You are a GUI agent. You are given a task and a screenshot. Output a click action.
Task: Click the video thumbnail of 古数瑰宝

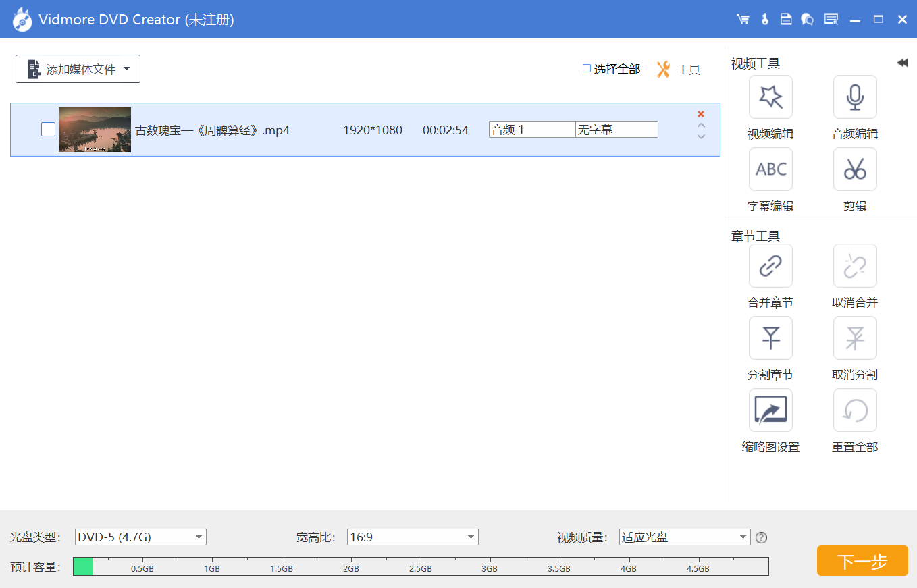[x=95, y=130]
